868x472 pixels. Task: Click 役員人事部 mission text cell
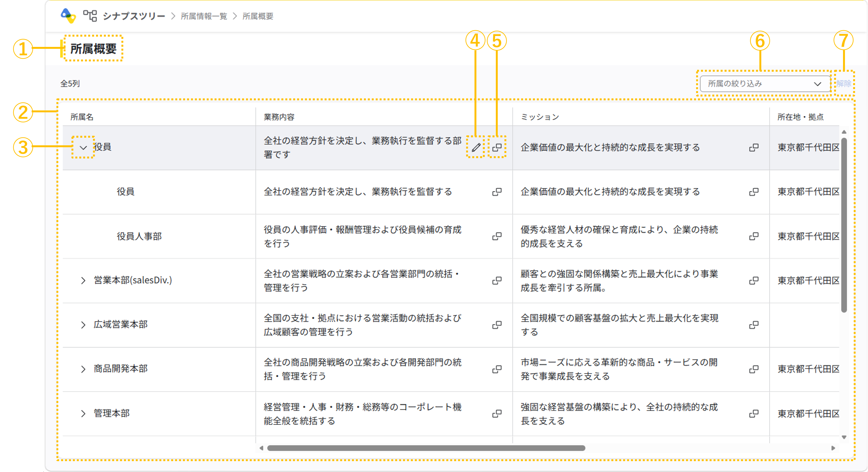(x=619, y=236)
